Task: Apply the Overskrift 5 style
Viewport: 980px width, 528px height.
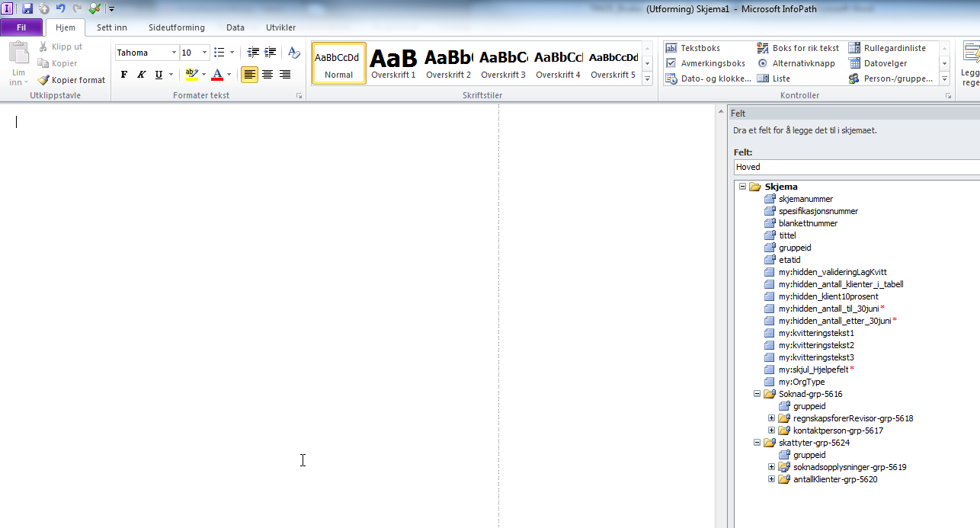Action: click(613, 63)
